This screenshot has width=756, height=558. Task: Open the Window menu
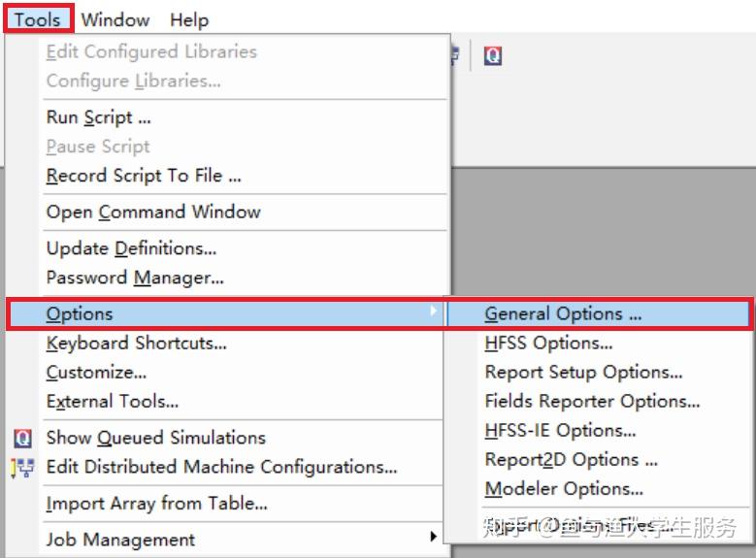[x=115, y=19]
